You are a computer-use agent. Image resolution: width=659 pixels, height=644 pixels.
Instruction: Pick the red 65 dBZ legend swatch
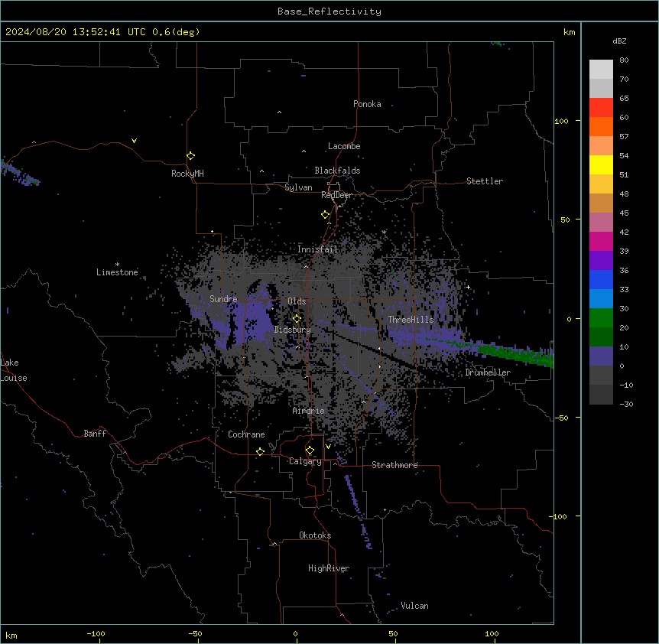tap(601, 107)
